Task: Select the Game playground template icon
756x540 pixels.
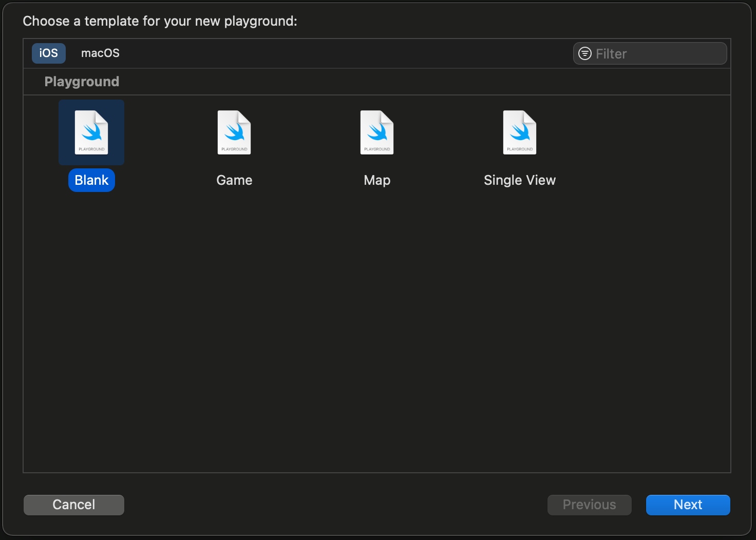Action: coord(234,132)
